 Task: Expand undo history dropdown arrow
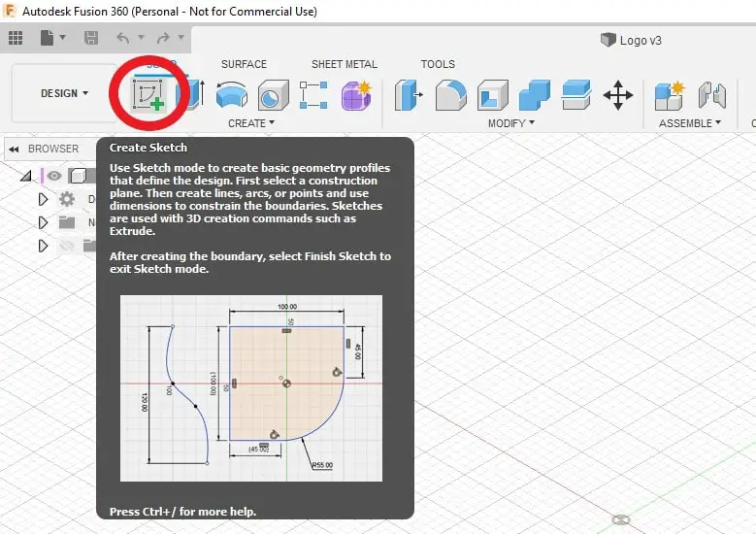pos(142,37)
